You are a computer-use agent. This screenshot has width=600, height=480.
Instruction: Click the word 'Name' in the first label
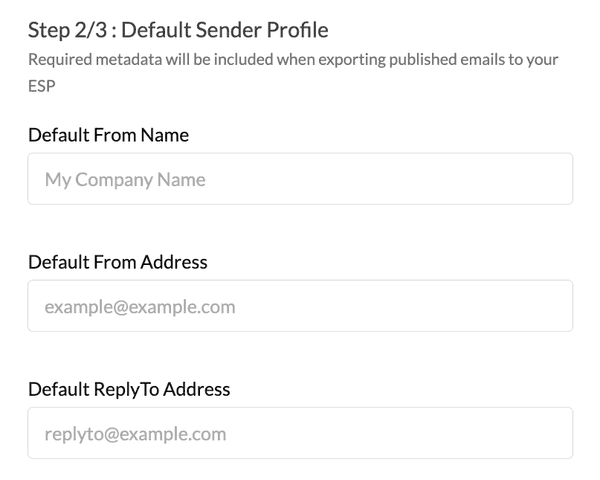pos(167,135)
